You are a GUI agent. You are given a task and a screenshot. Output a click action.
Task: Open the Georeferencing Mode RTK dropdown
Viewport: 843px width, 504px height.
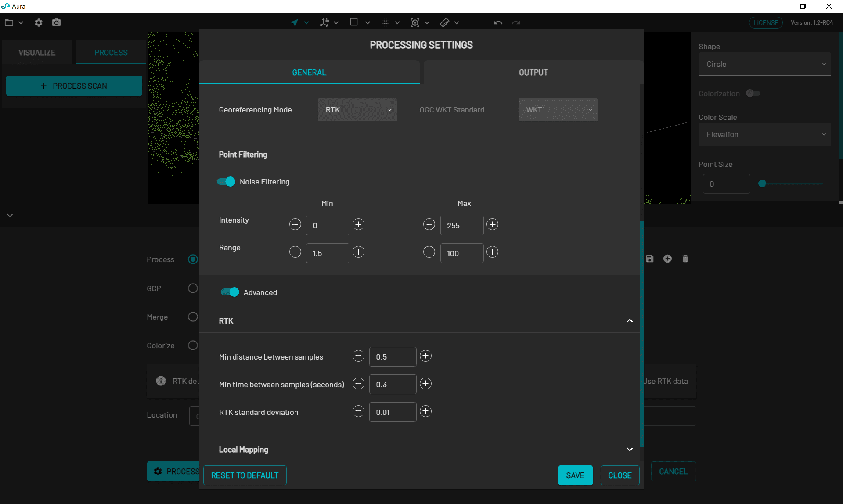pyautogui.click(x=357, y=110)
